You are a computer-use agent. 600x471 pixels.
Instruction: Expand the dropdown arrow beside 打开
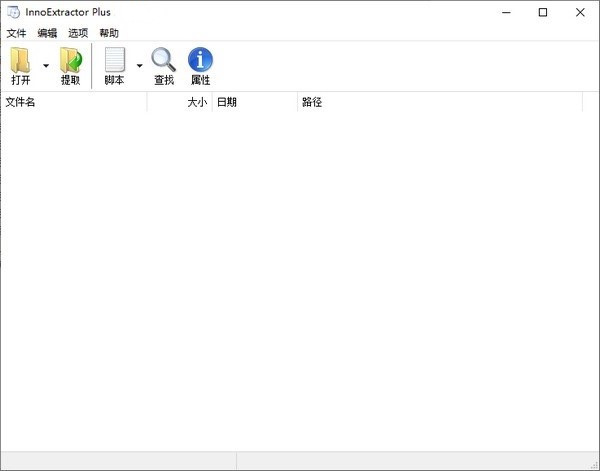click(46, 66)
